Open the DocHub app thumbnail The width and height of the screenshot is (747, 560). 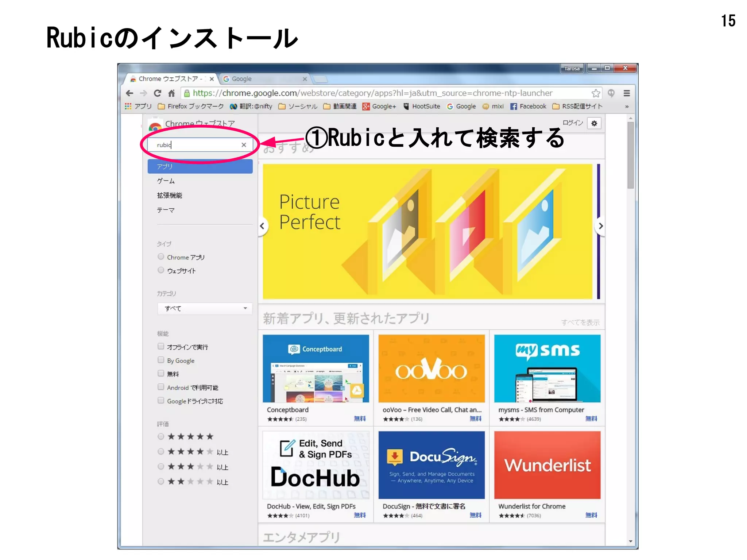pyautogui.click(x=316, y=465)
